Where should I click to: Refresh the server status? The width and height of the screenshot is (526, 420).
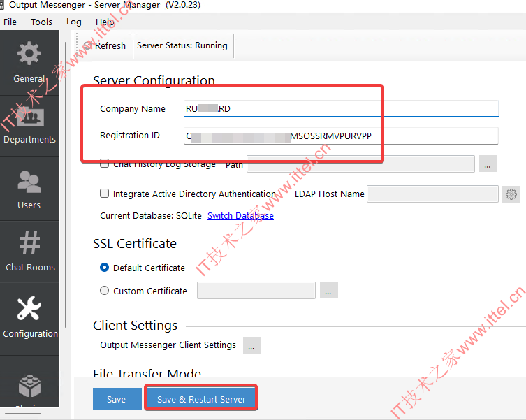[104, 45]
